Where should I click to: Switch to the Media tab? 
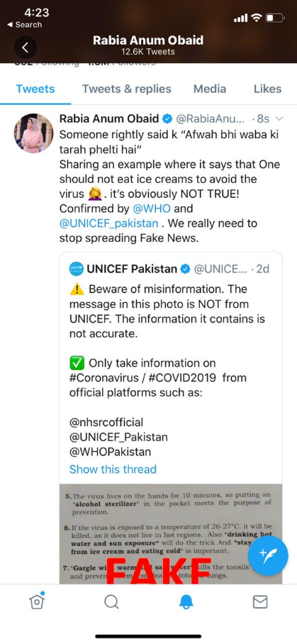click(x=210, y=89)
